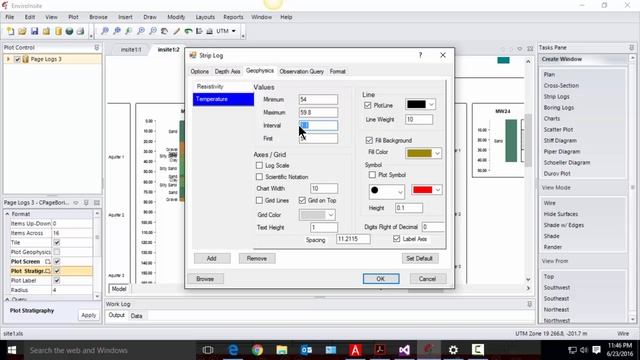
Task: Click the New document toolbar icon
Action: coord(10,31)
